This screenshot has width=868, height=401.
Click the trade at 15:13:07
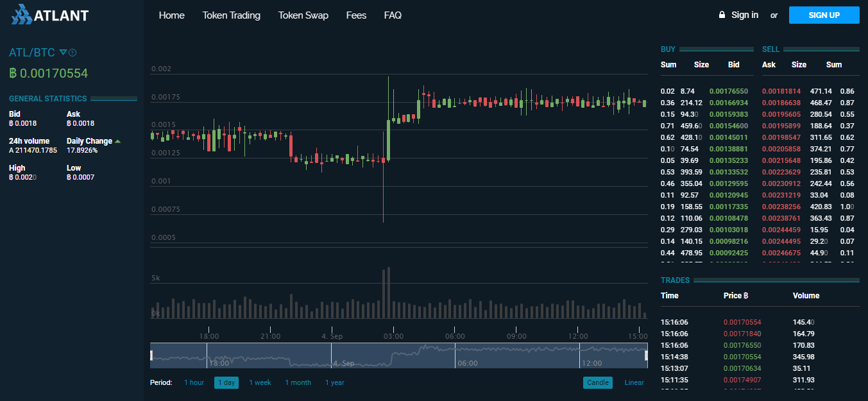[760, 368]
